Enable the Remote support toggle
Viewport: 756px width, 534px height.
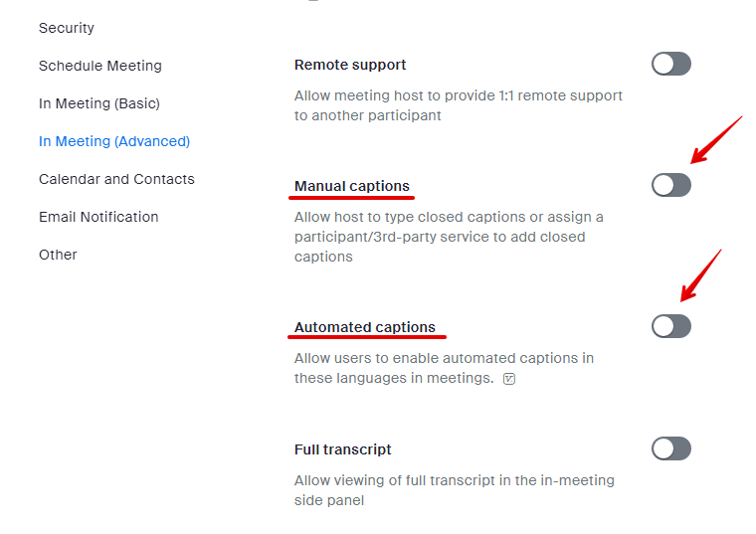670,65
